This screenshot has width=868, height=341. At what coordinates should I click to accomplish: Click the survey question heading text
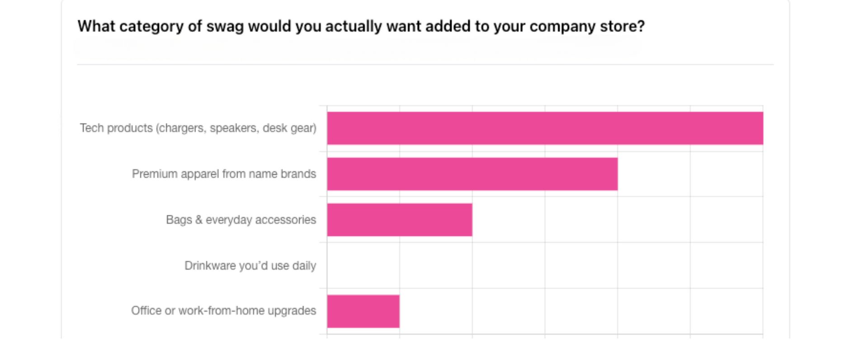pos(361,26)
